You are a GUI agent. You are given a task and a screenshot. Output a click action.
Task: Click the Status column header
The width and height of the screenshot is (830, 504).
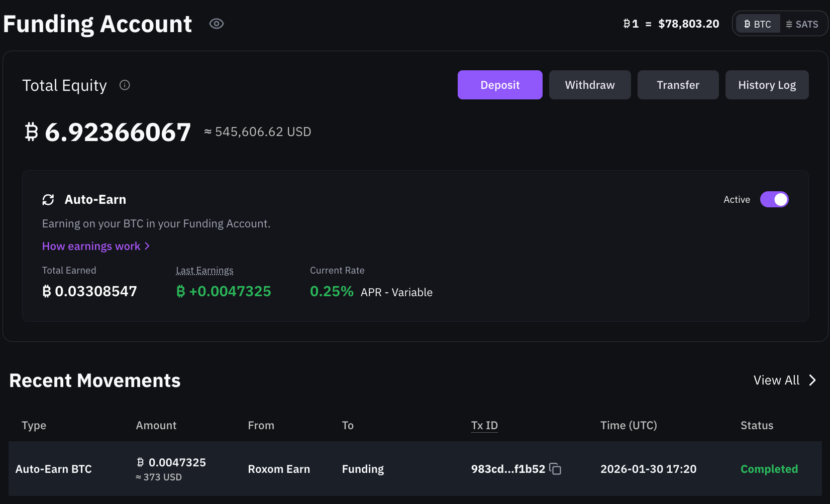click(757, 425)
